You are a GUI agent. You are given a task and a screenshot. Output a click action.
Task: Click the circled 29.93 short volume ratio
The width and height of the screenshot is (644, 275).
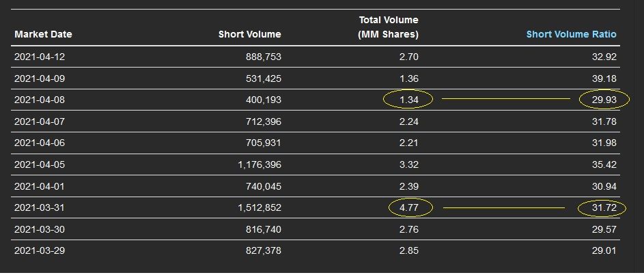[604, 100]
